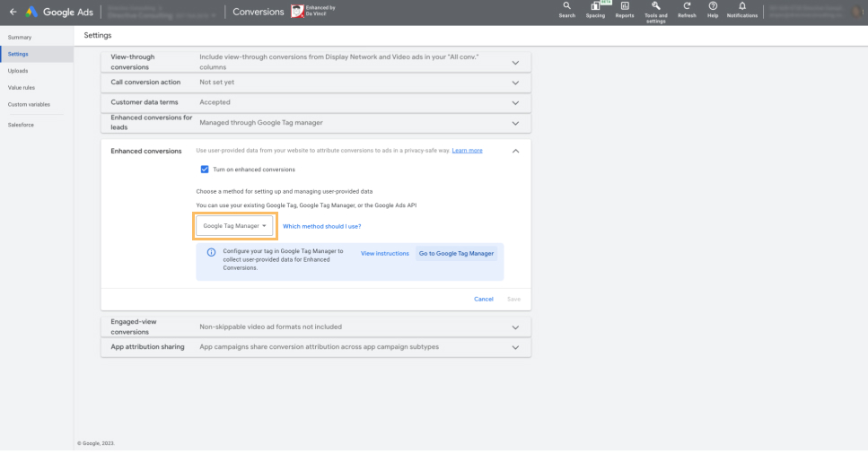This screenshot has width=868, height=453.
Task: Click 'Non-skippable video ad formats not included'
Action: coord(270,327)
